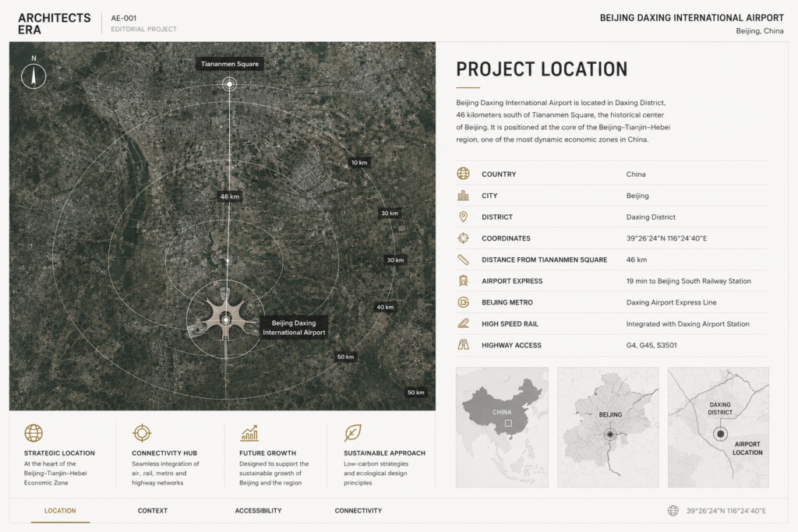Click the G4, G45, S3501 highway value
The height and width of the screenshot is (532, 798).
[x=651, y=345]
